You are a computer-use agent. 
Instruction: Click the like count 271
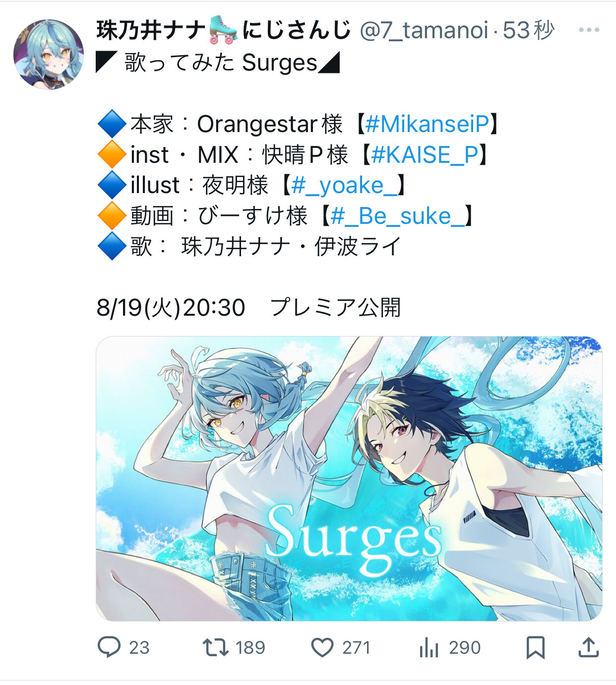tap(357, 648)
